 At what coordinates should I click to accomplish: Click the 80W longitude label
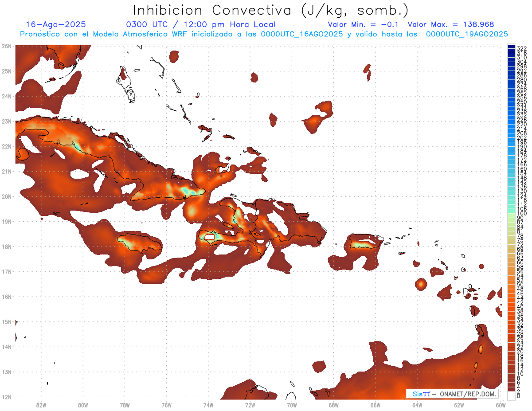(x=82, y=405)
